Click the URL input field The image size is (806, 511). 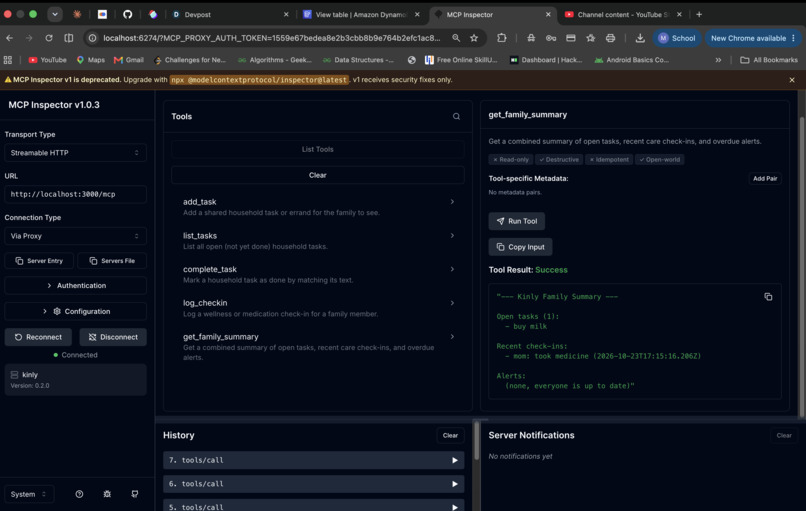pyautogui.click(x=75, y=194)
